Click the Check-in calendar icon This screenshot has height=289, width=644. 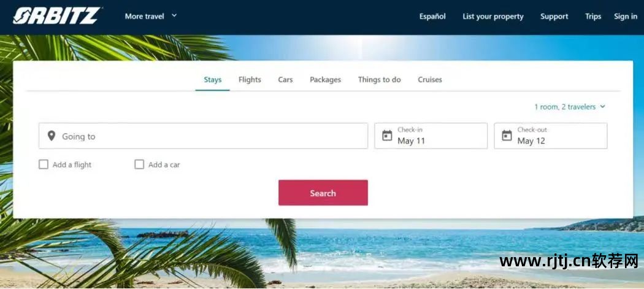click(x=387, y=135)
